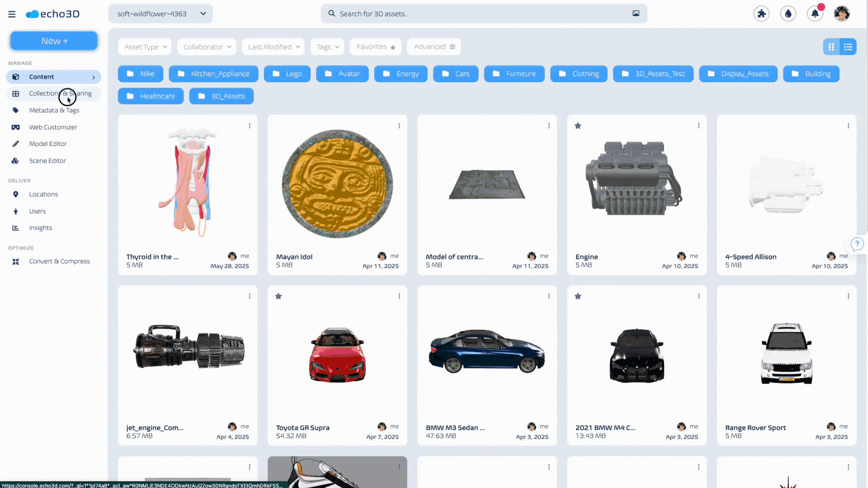Screen dimensions: 868x488
Task: Open the Furniture folder
Action: (x=514, y=74)
